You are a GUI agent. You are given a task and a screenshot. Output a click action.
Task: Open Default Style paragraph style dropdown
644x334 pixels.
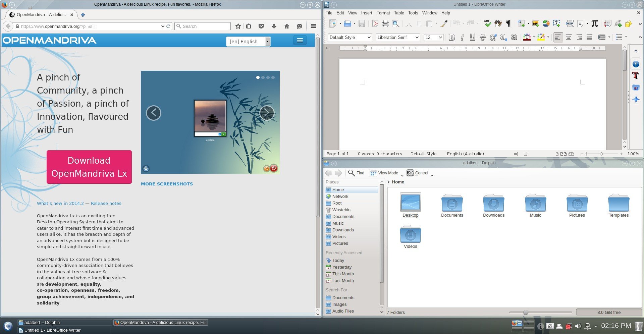click(369, 37)
